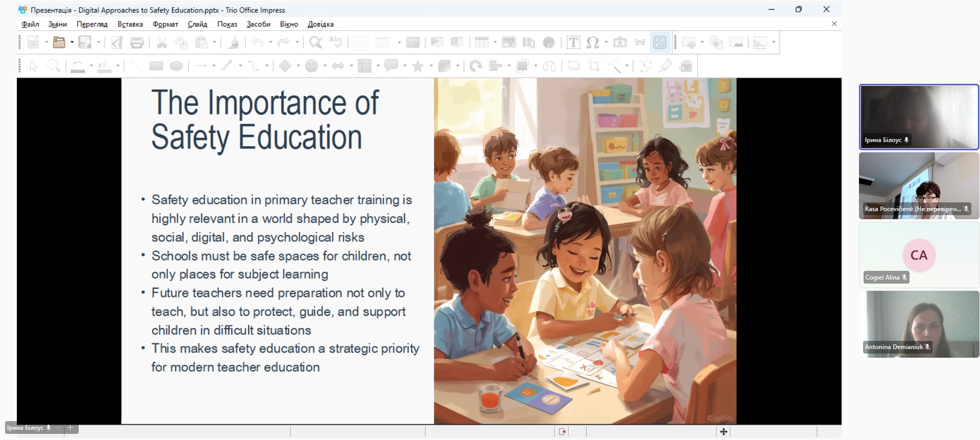Click the Rotate tool icon
The height and width of the screenshot is (440, 980).
coord(475,66)
